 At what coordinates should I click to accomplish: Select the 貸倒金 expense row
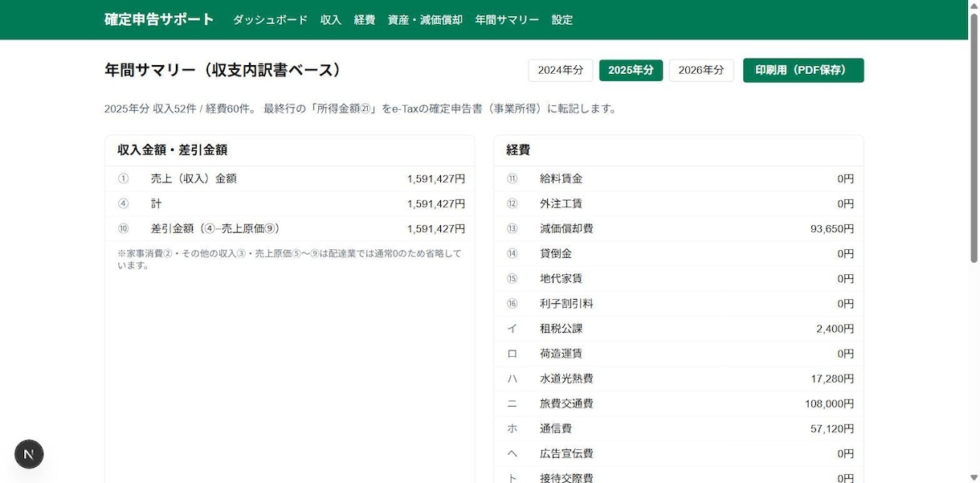click(679, 253)
